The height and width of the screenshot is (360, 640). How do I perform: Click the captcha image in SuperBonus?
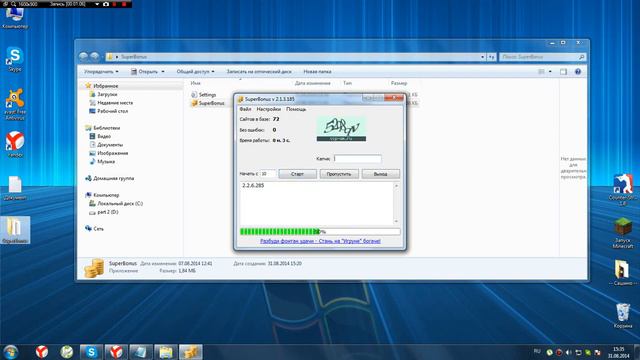coord(341,129)
